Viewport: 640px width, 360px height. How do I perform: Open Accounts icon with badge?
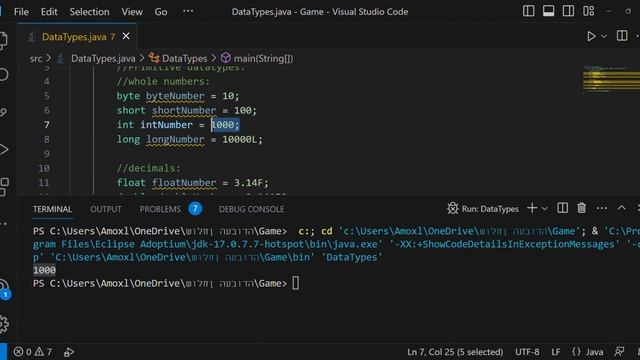tap(4, 290)
